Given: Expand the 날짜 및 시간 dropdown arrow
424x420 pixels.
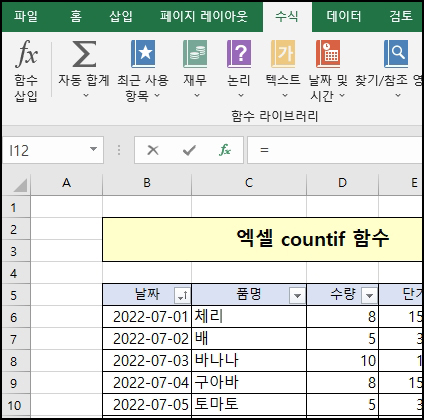Looking at the screenshot, I should click(342, 96).
